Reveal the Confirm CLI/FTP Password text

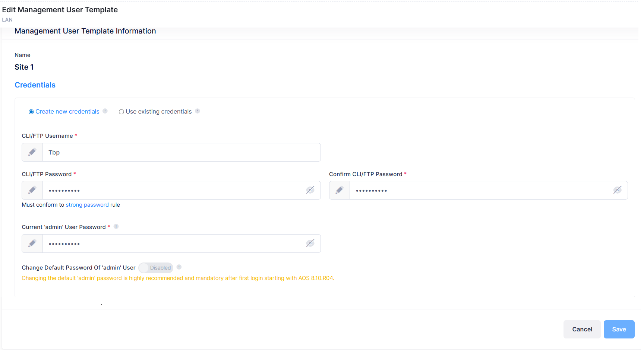click(617, 190)
